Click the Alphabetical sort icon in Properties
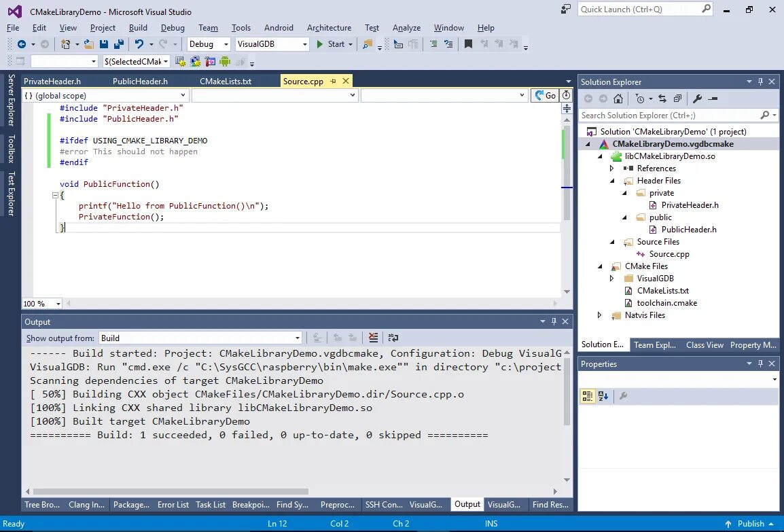 pos(603,396)
